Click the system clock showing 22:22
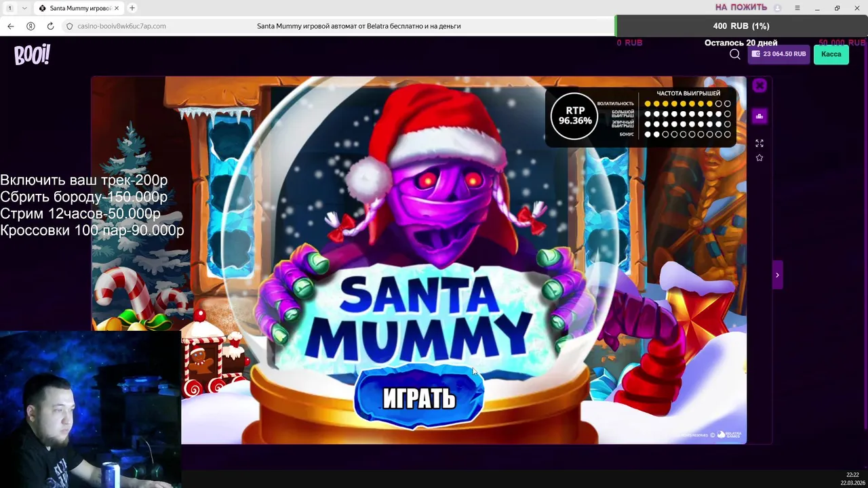868x488 pixels. click(852, 475)
